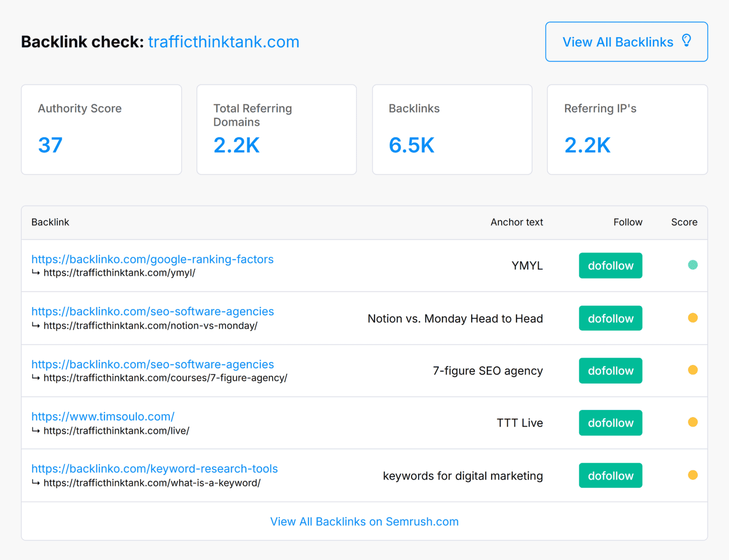
Task: Click the yellow score dot for keywords for digital marketing
Action: pyautogui.click(x=693, y=475)
